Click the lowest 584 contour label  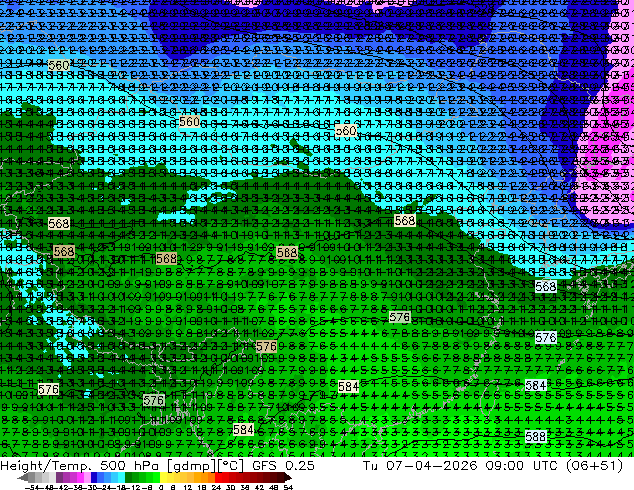(243, 429)
